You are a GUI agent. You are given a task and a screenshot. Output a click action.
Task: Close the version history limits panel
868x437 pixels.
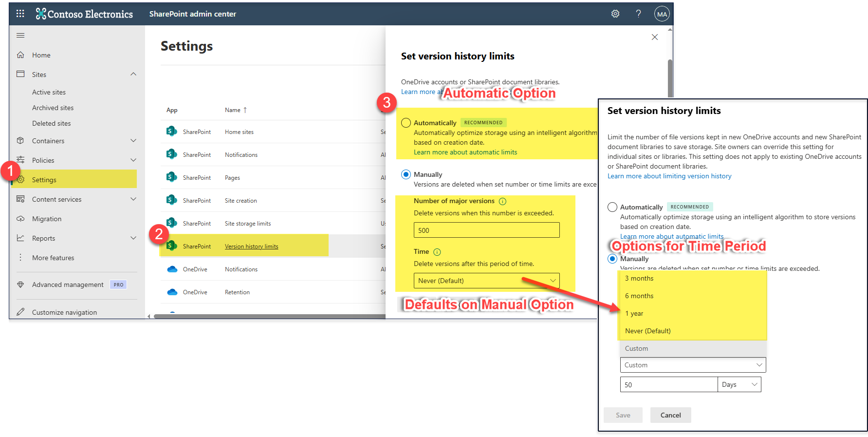pyautogui.click(x=655, y=37)
